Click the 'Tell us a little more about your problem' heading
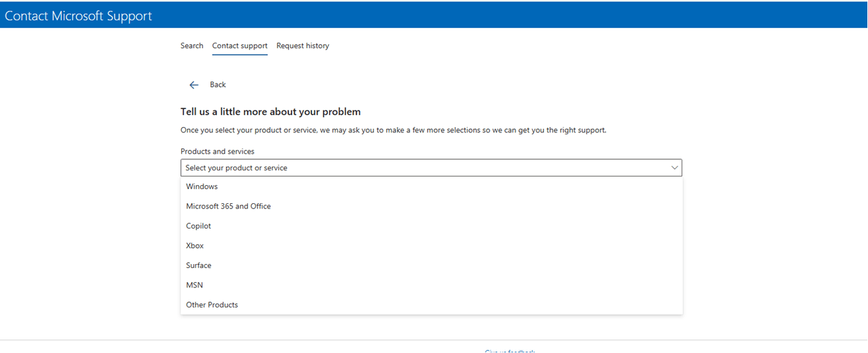 [x=271, y=112]
